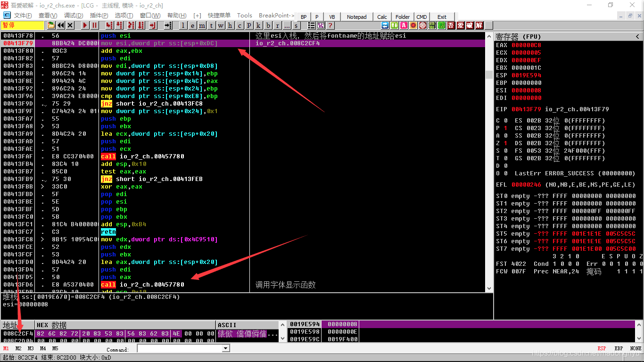Switch to memory tab M5
644x362 pixels.
(55, 348)
